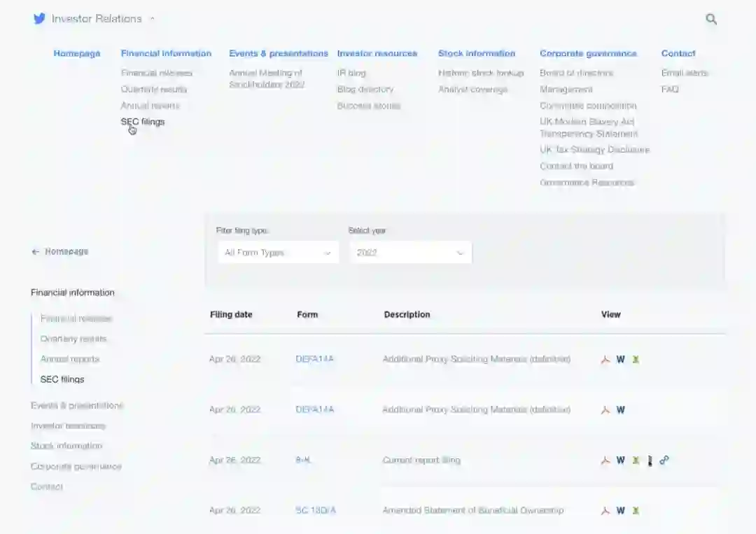Open the Committee composition link
Viewport: 756px width, 534px height.
[588, 106]
